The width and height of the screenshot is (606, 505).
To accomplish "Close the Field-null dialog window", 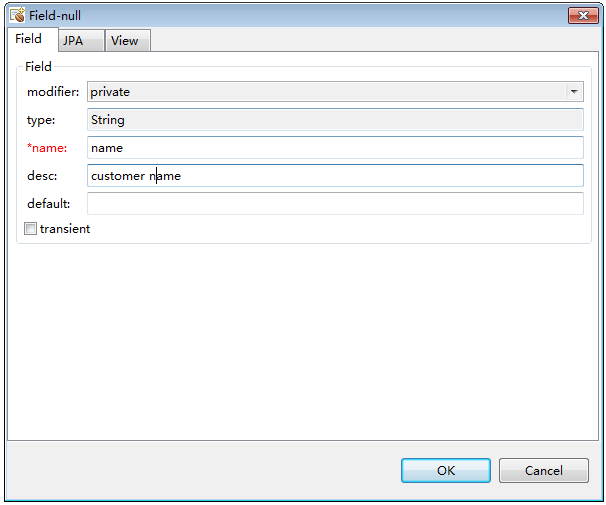I will point(583,15).
